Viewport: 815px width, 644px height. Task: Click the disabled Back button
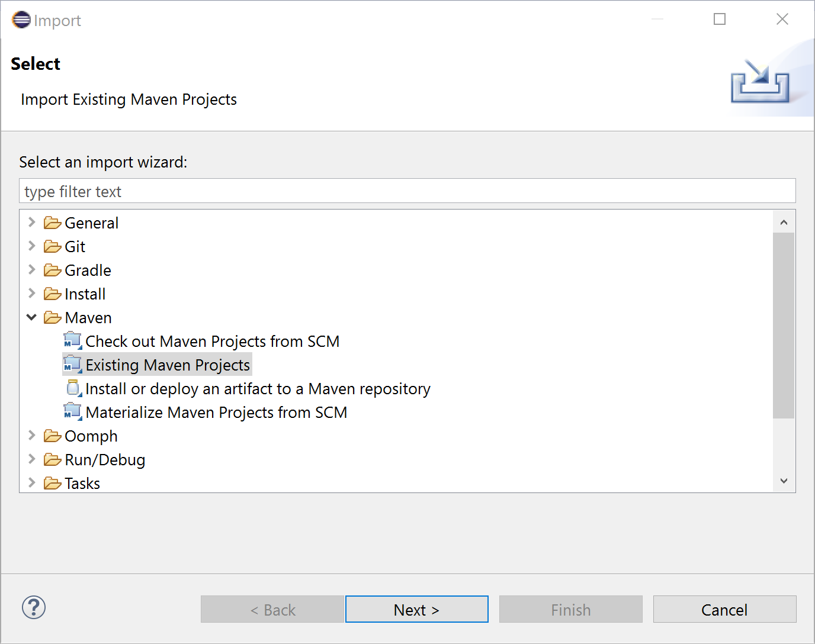pos(272,609)
